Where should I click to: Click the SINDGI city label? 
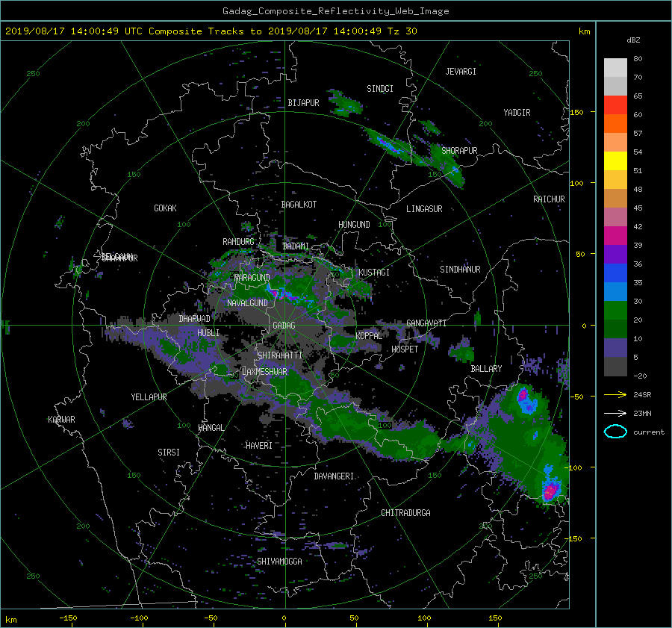[x=380, y=89]
